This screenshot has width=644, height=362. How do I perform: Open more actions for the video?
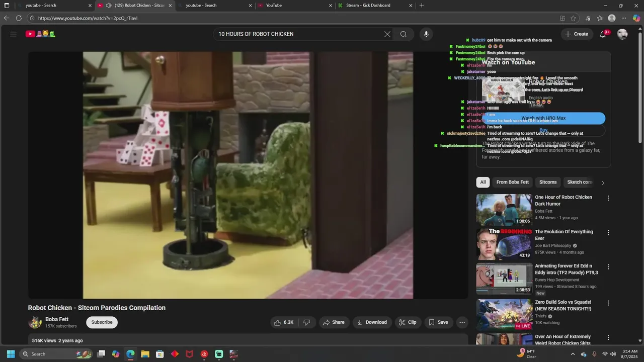point(462,322)
